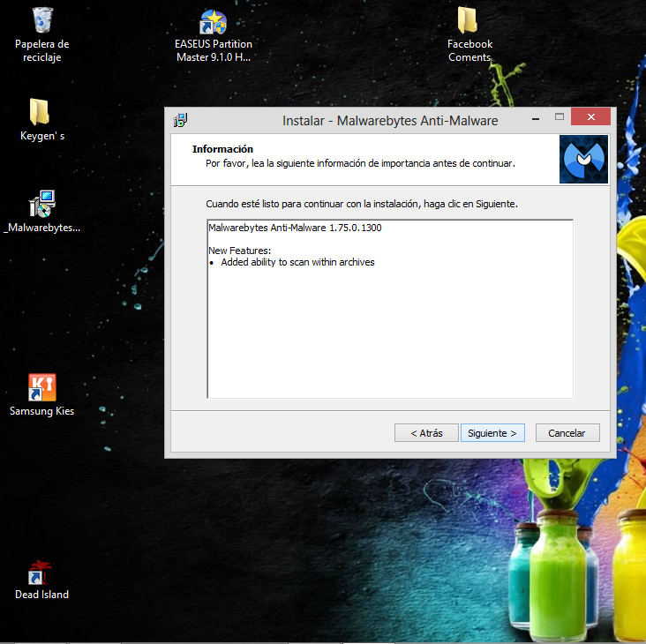Click the 'Instalar - Malwarebytes Anti-Malware' window title
646x644 pixels.
pos(390,121)
